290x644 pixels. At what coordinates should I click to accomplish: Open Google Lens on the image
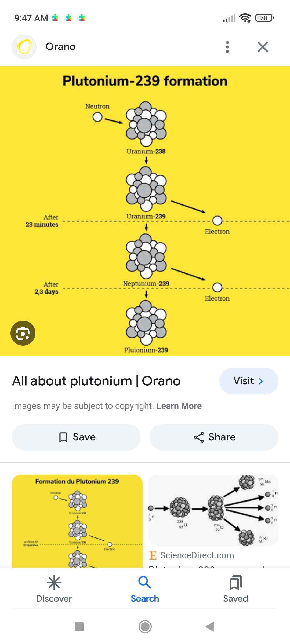[23, 333]
